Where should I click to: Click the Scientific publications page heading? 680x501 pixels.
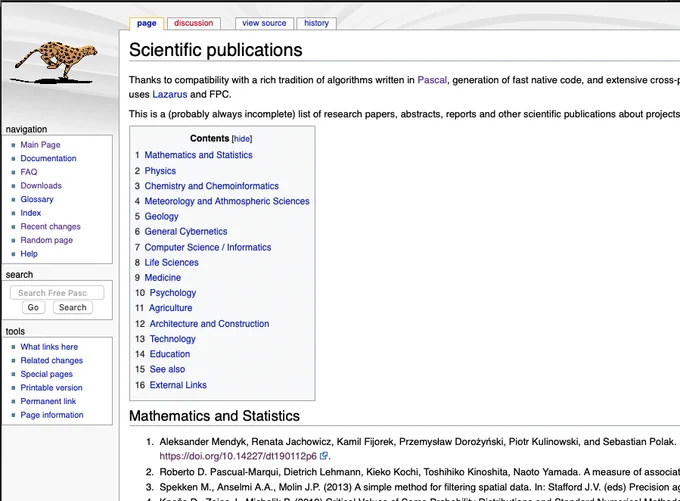tap(216, 50)
